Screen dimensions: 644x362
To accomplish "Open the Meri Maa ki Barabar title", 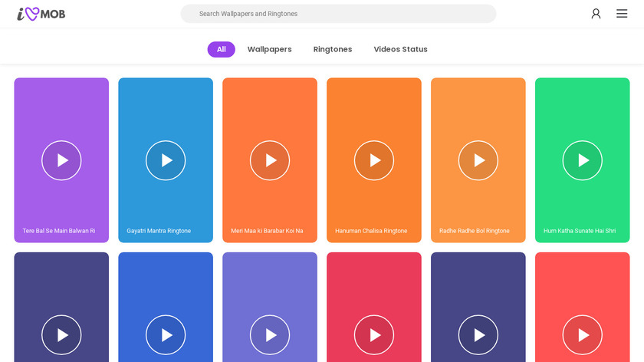I will [x=267, y=231].
